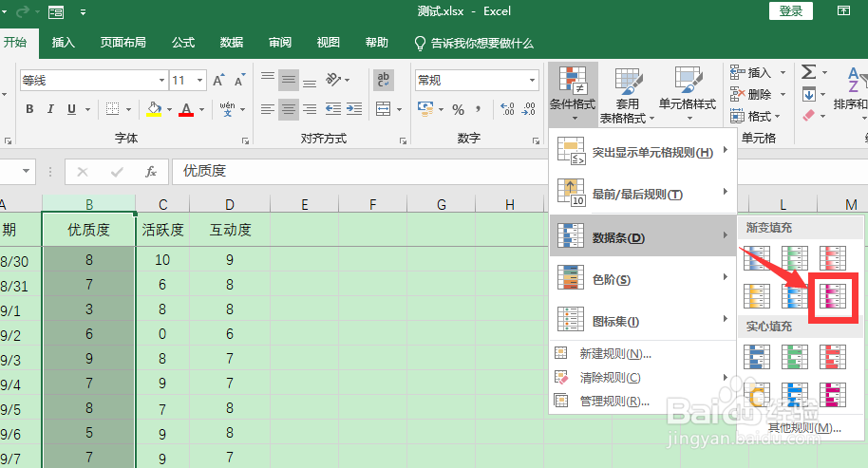Image resolution: width=868 pixels, height=468 pixels.
Task: Click the formula bar Enter checkmark icon
Action: [117, 172]
